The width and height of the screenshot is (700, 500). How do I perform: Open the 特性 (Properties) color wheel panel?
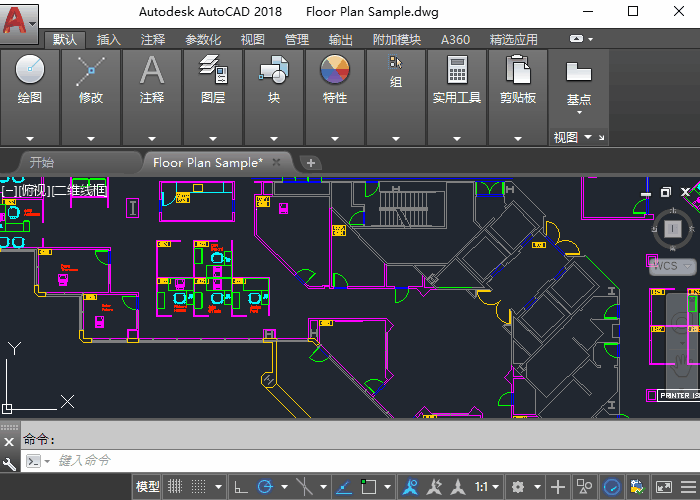(x=334, y=69)
